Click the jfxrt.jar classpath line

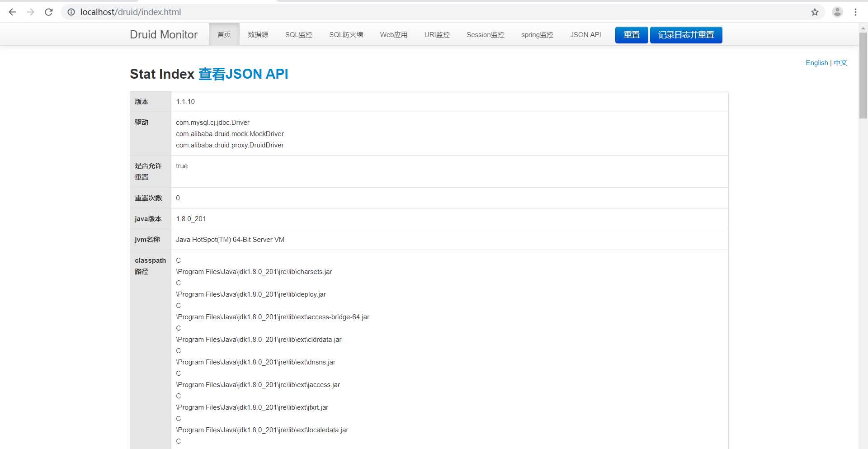tap(252, 407)
